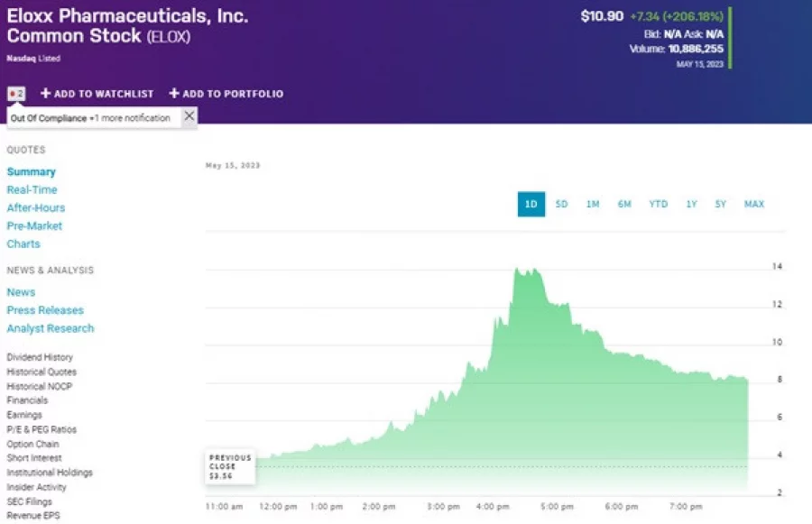
Task: Check Institutional Holdings data
Action: pos(49,473)
